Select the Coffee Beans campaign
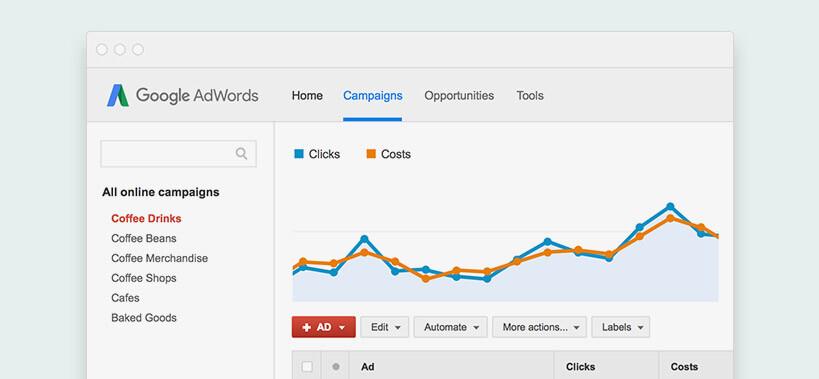Image resolution: width=819 pixels, height=379 pixels. click(x=144, y=238)
